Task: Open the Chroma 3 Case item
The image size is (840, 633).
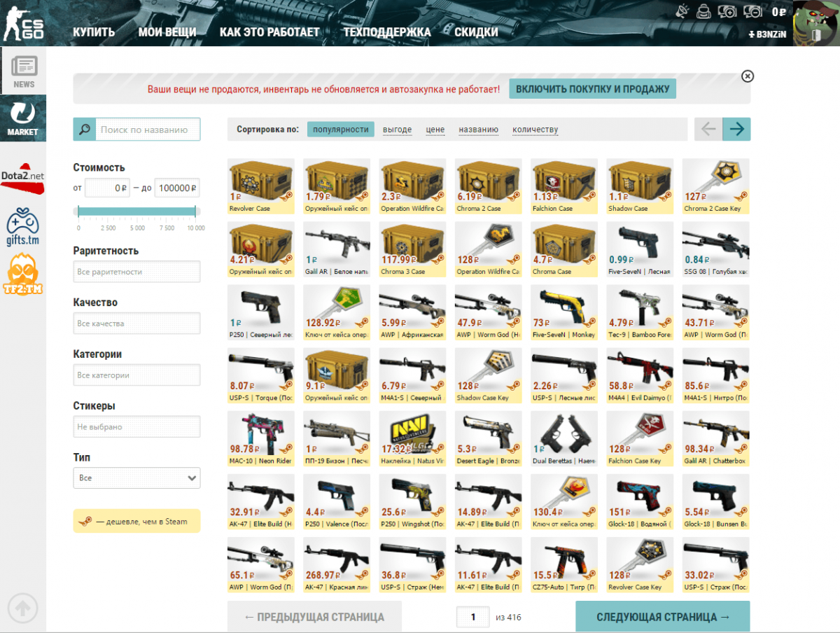Action: (412, 249)
